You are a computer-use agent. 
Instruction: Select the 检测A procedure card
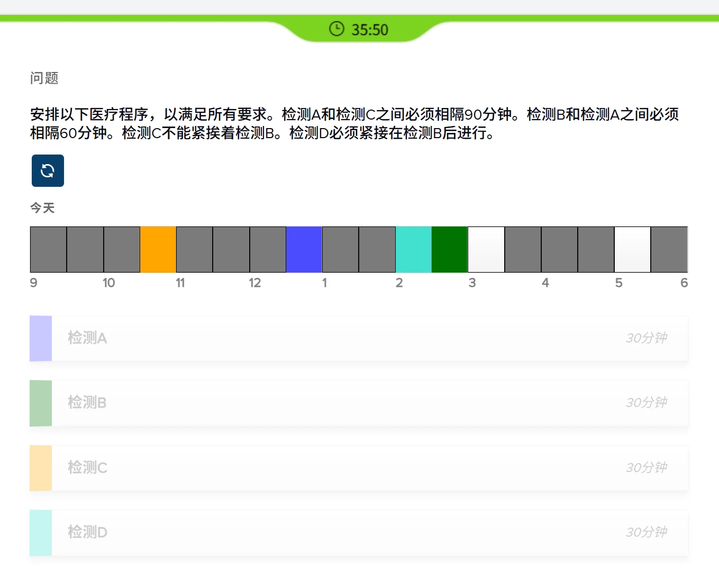[x=359, y=338]
